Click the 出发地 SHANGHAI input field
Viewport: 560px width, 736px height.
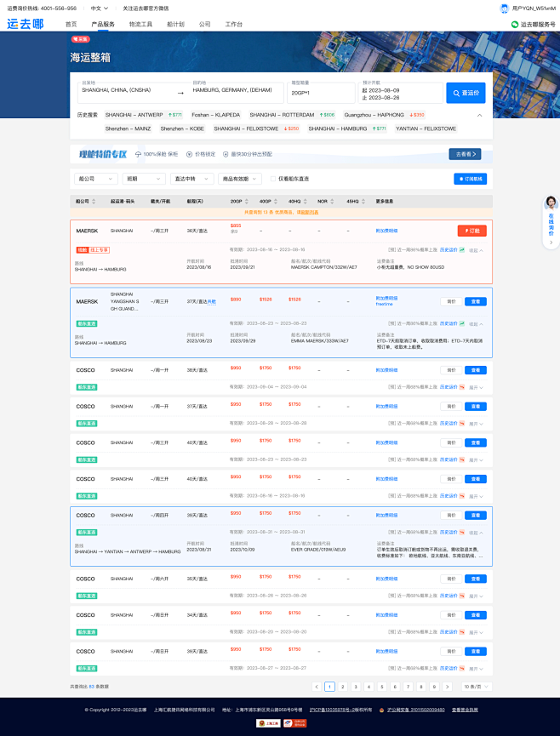[x=125, y=93]
